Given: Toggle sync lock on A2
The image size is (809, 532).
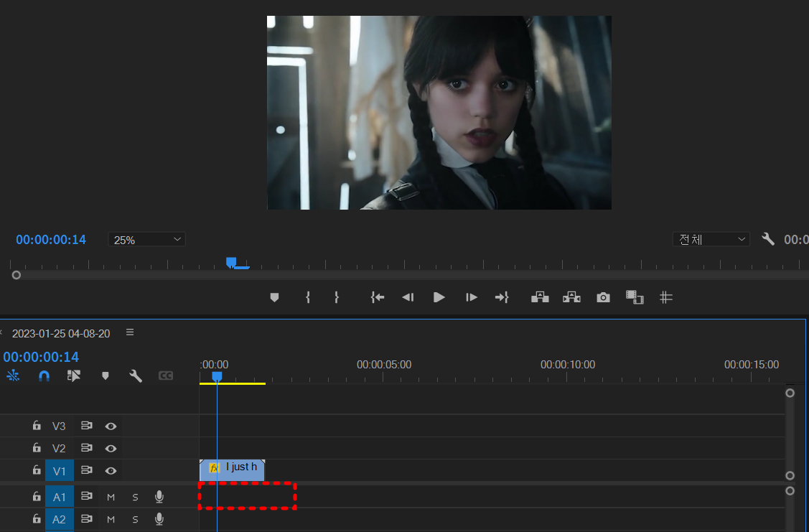Looking at the screenshot, I should click(x=87, y=518).
